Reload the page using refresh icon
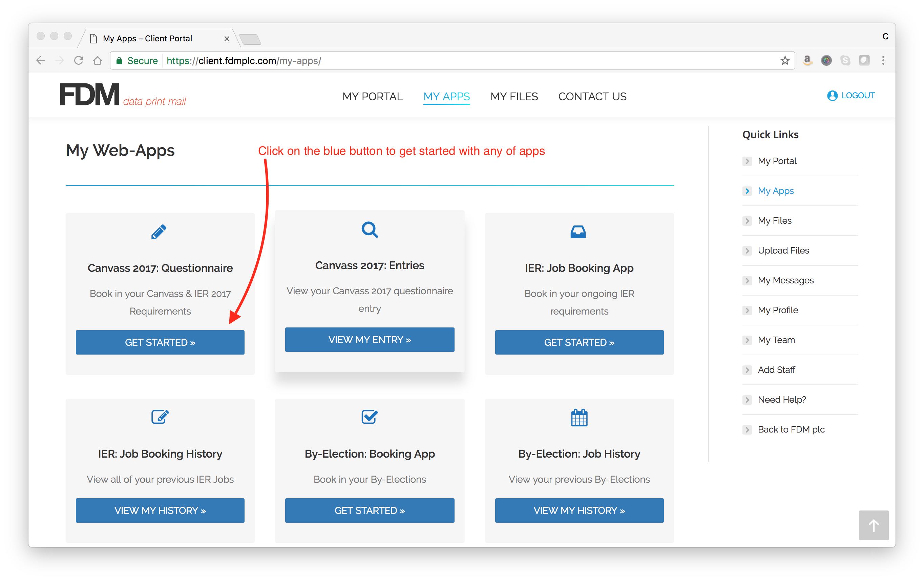 (x=79, y=61)
